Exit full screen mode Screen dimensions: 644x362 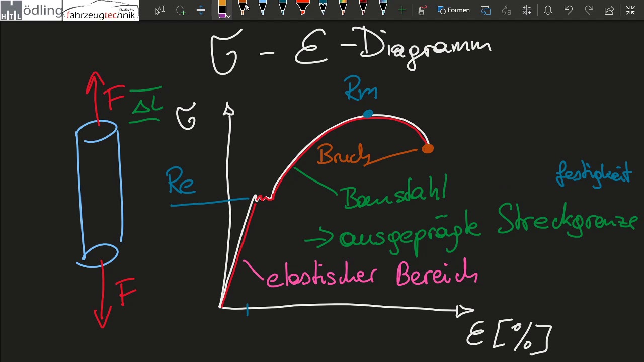pyautogui.click(x=630, y=10)
